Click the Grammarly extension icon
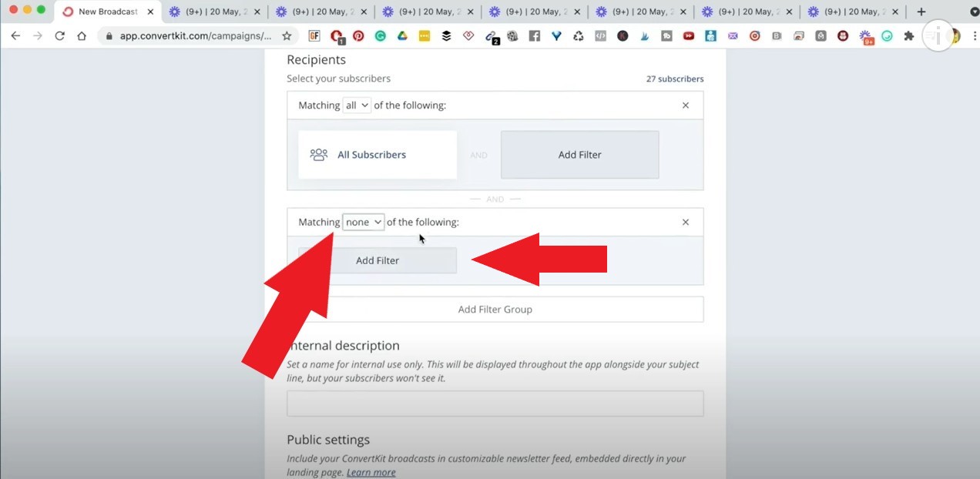This screenshot has height=479, width=980. (380, 35)
